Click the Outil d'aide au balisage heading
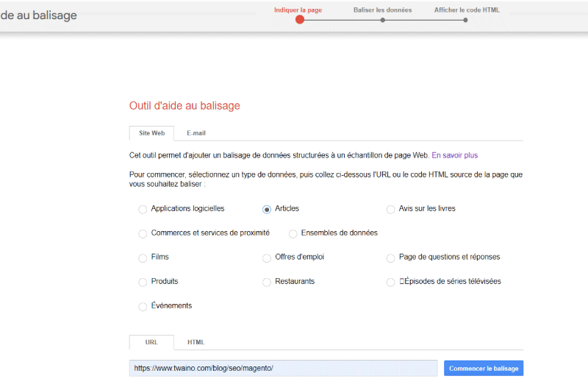 184,106
